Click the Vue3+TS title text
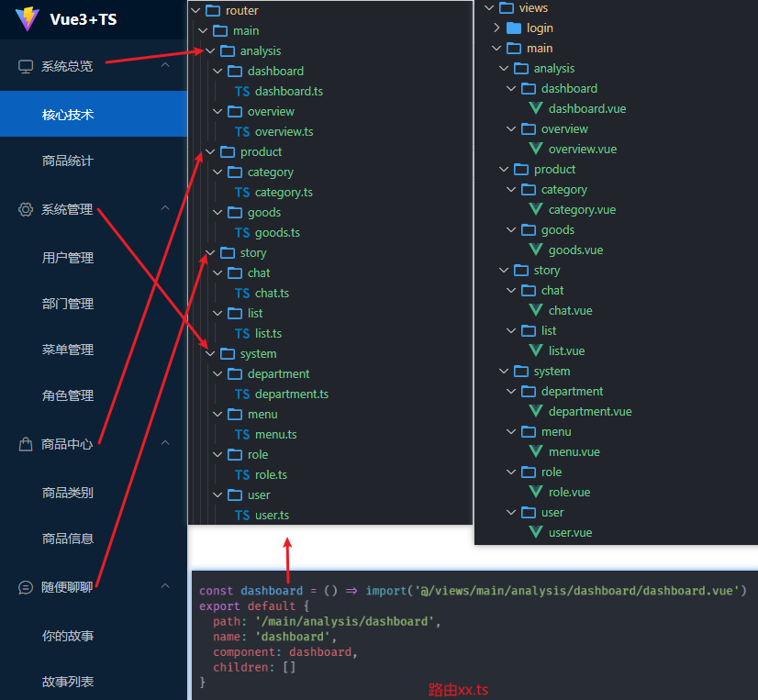The height and width of the screenshot is (700, 758). 84,19
